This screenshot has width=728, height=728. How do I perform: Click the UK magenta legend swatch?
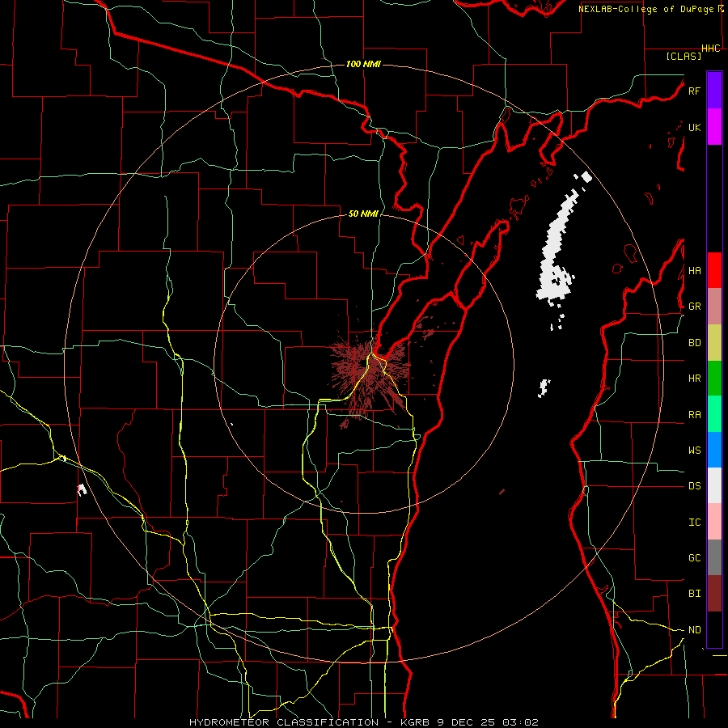tap(714, 127)
